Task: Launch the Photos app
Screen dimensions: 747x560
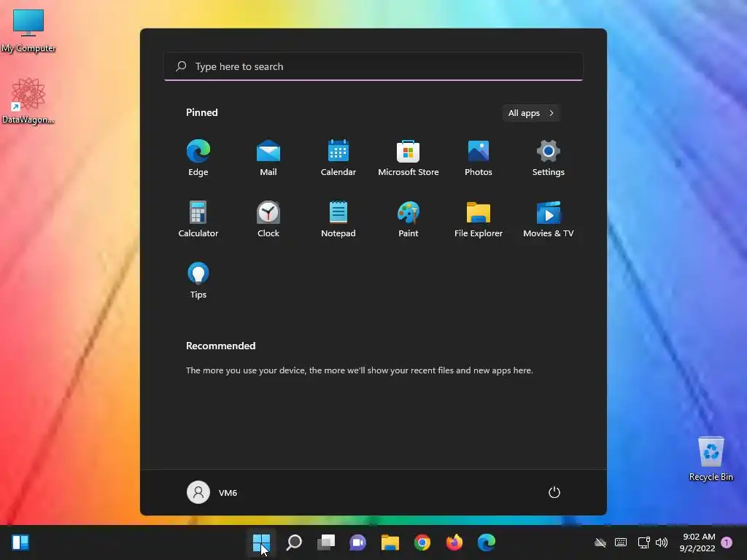Action: 479,158
